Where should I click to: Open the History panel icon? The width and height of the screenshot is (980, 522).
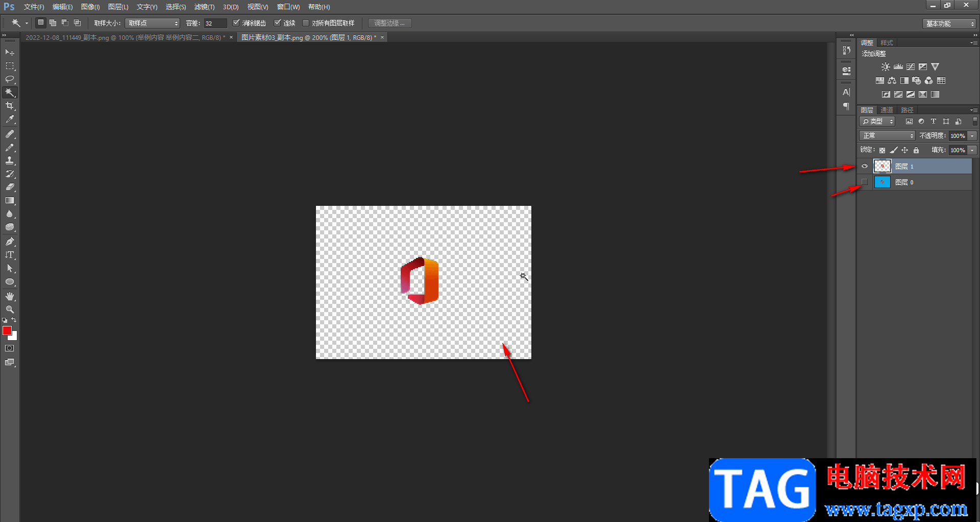point(847,50)
